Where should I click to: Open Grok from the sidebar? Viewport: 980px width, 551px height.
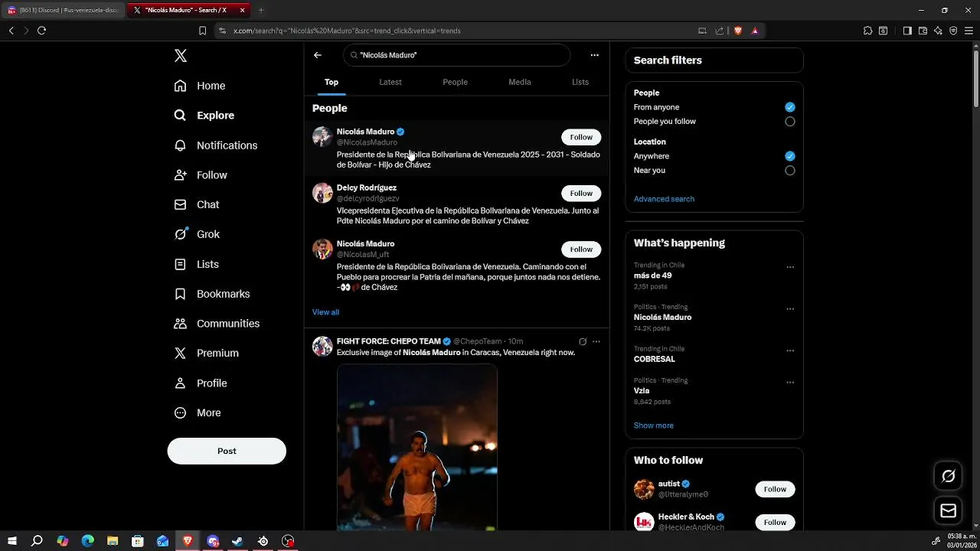[x=197, y=234]
